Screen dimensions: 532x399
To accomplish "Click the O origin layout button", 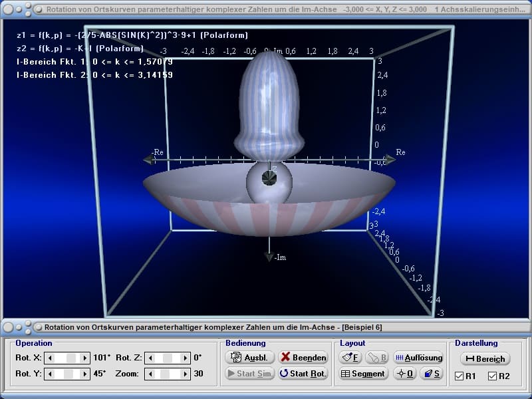I will point(405,374).
